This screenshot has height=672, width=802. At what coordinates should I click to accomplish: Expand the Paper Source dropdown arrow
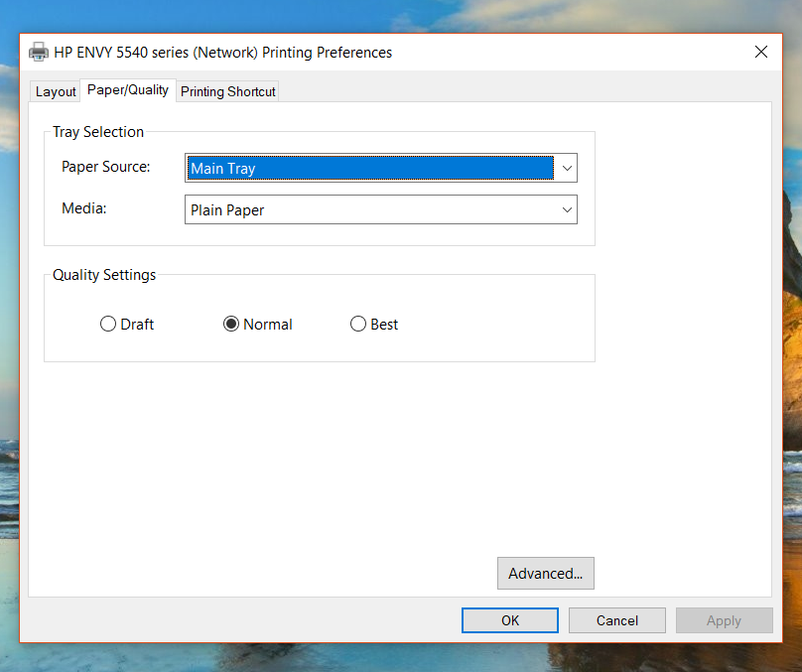click(567, 168)
